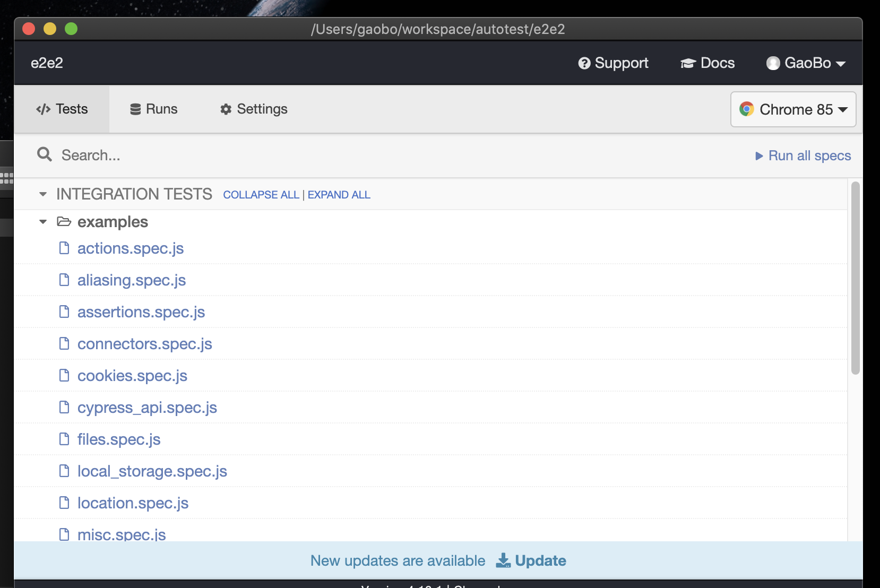Open cypress_api.spec.js
The image size is (880, 588).
click(147, 408)
